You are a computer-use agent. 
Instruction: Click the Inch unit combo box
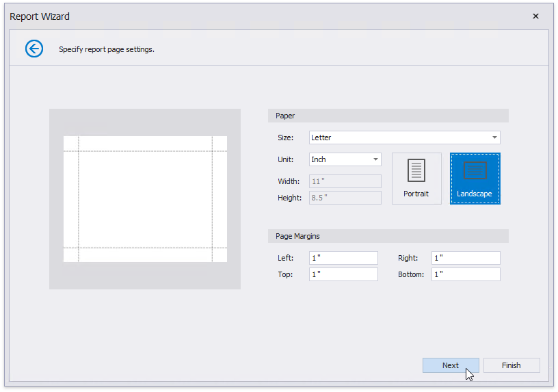(340, 159)
